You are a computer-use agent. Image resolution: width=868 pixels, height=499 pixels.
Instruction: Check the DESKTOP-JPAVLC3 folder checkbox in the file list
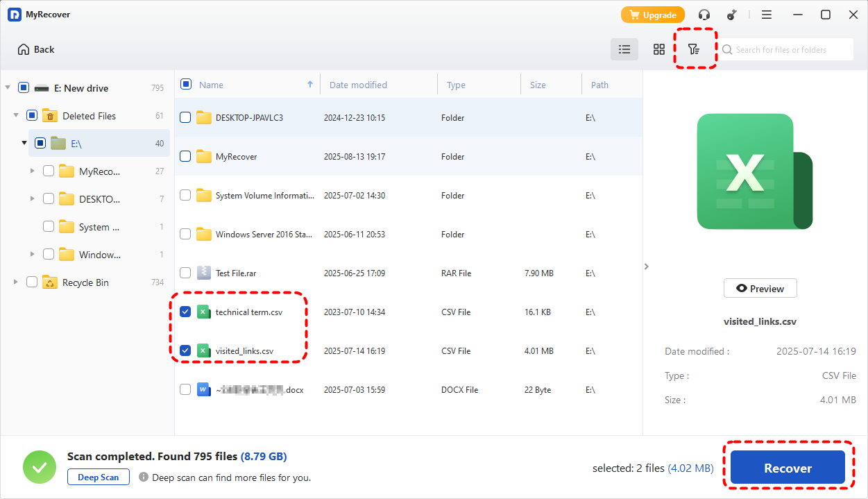pos(185,117)
